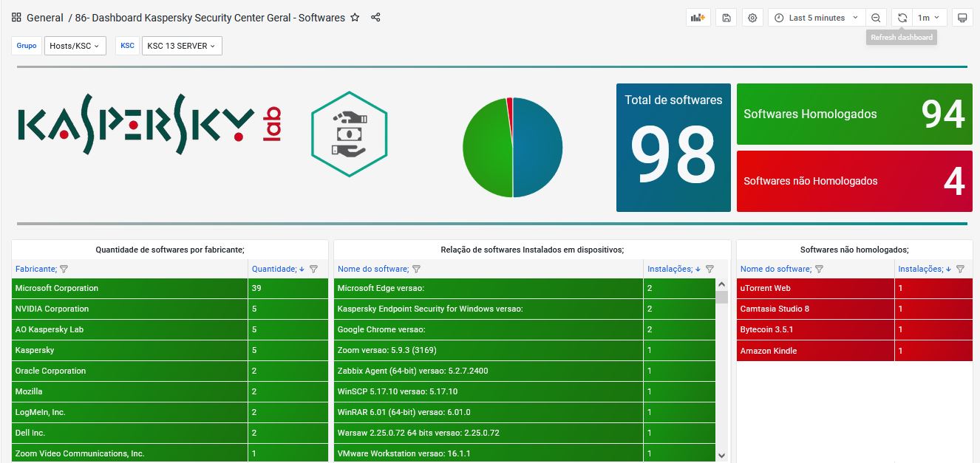This screenshot has height=463, width=980.
Task: Share the dashboard via share icon
Action: [x=375, y=17]
